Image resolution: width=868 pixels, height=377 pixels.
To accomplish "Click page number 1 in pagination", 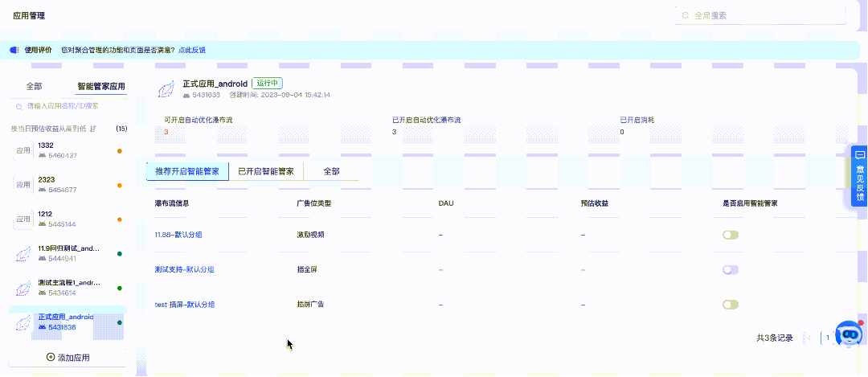I will (828, 338).
